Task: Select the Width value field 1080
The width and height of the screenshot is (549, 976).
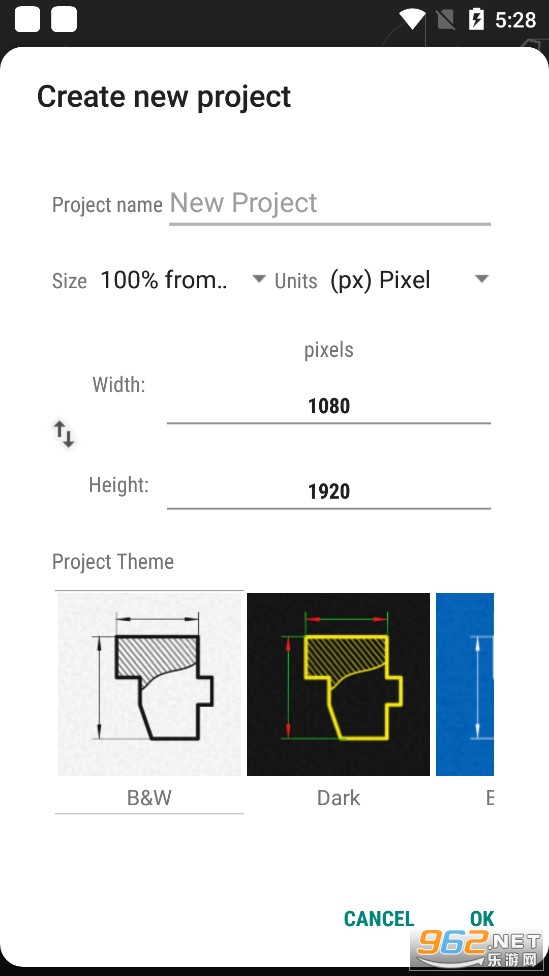Action: [329, 406]
